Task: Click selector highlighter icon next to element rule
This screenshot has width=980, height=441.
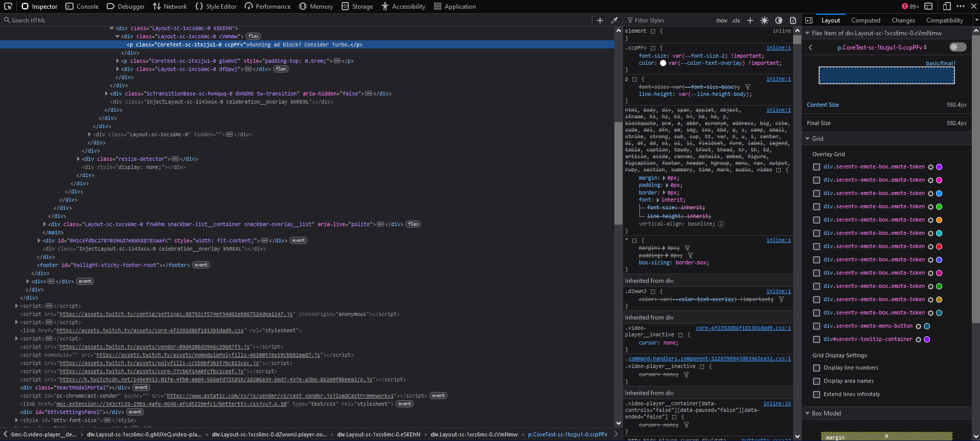Action: [x=653, y=31]
